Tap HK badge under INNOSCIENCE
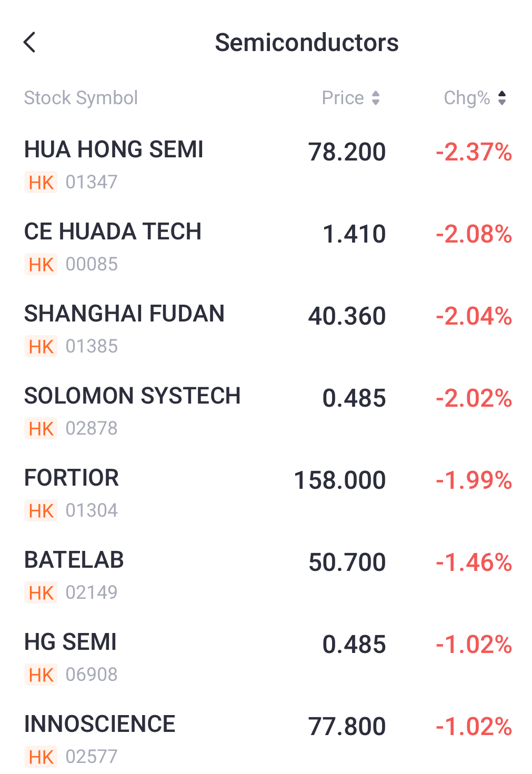 coord(41,757)
